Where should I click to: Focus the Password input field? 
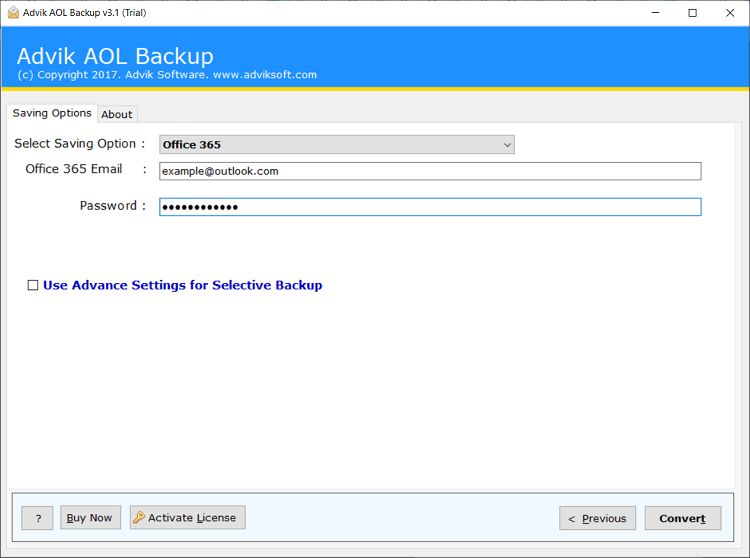point(430,207)
